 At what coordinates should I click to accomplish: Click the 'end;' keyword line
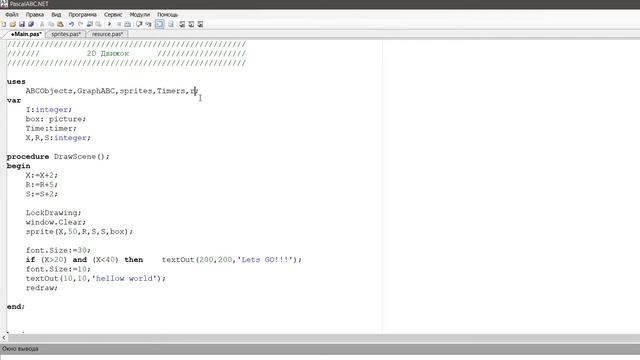[16, 307]
